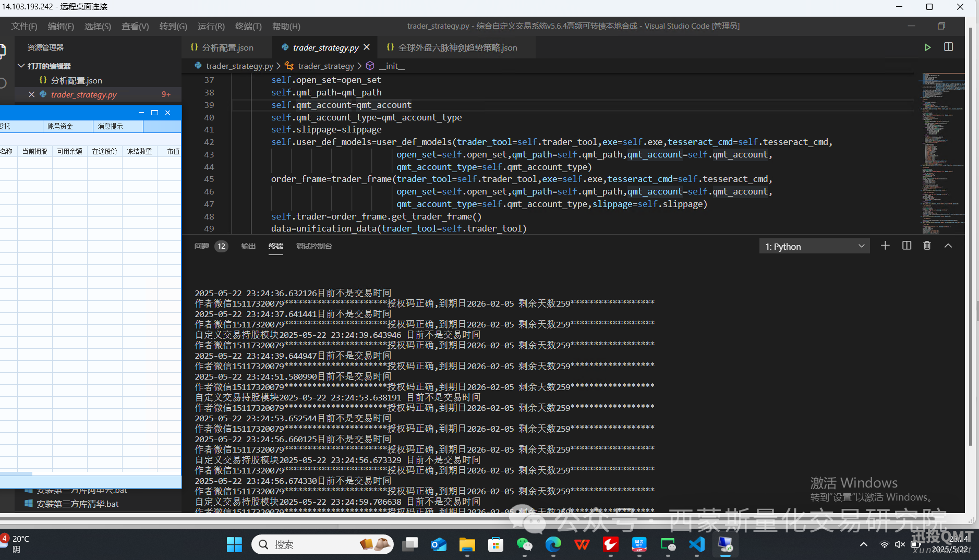979x560 pixels.
Task: Close the blue trading window
Action: tap(167, 113)
